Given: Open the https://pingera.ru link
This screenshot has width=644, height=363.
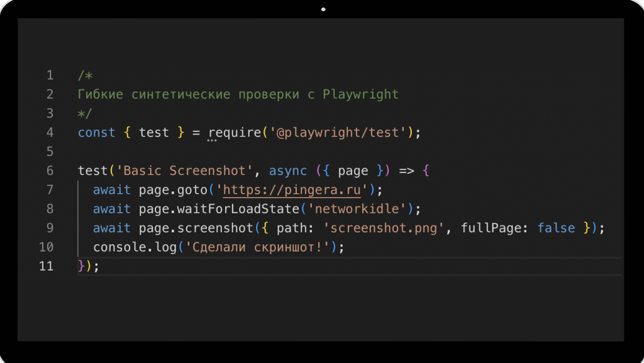Looking at the screenshot, I should tap(292, 190).
